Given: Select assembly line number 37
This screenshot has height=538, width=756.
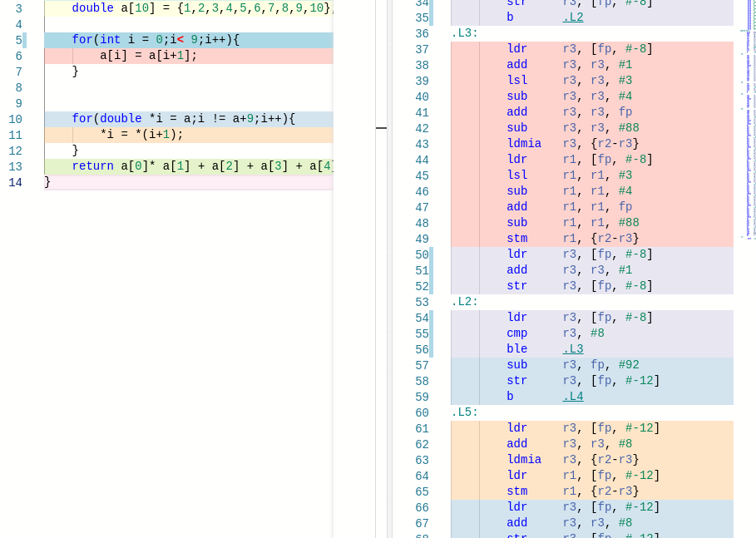Looking at the screenshot, I should 422,49.
